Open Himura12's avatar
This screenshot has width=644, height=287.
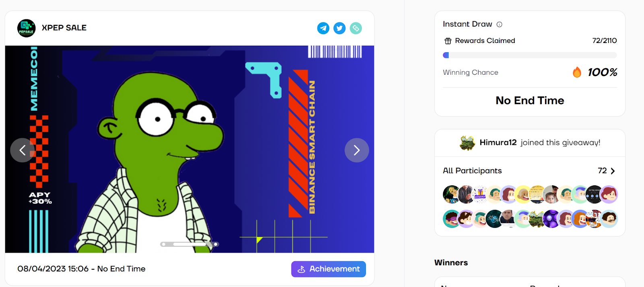pos(467,143)
